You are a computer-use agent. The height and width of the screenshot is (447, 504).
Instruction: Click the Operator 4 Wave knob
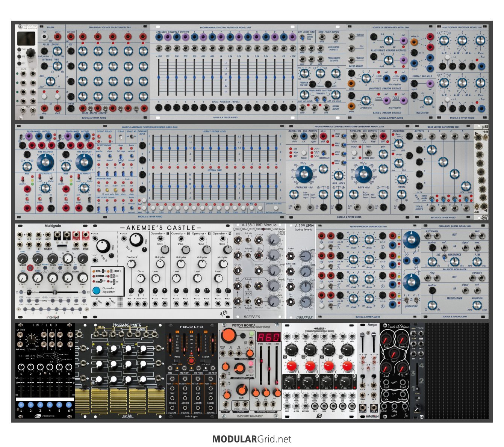pos(227,250)
